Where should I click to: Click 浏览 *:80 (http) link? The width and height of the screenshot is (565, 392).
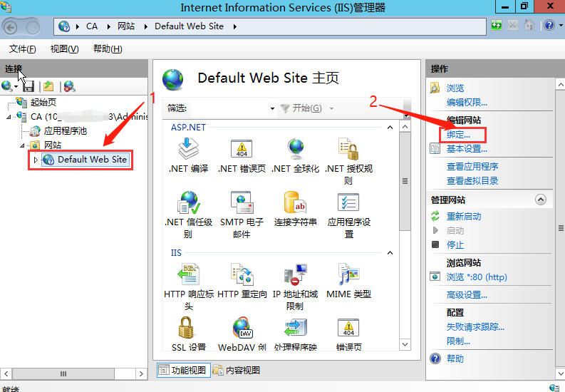(x=477, y=277)
